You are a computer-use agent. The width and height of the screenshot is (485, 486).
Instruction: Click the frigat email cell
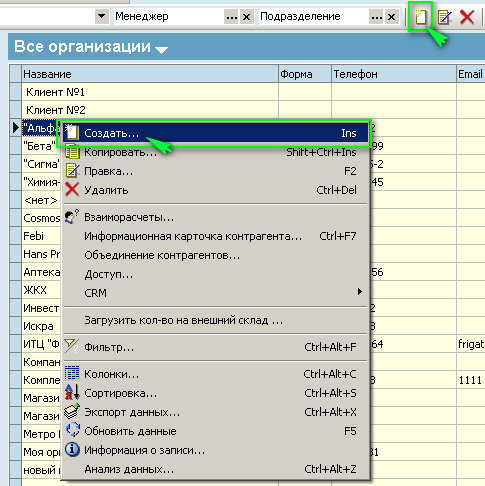(471, 344)
